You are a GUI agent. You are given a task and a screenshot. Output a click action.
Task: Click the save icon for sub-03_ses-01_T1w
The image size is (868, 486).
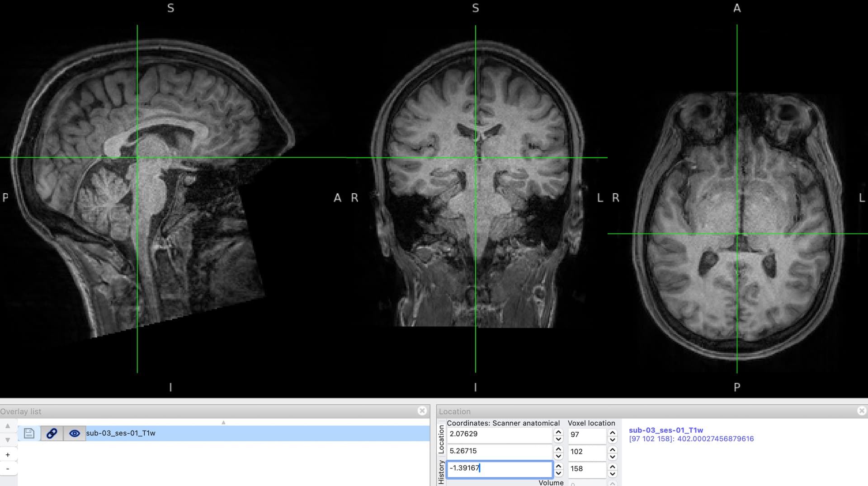pos(29,433)
